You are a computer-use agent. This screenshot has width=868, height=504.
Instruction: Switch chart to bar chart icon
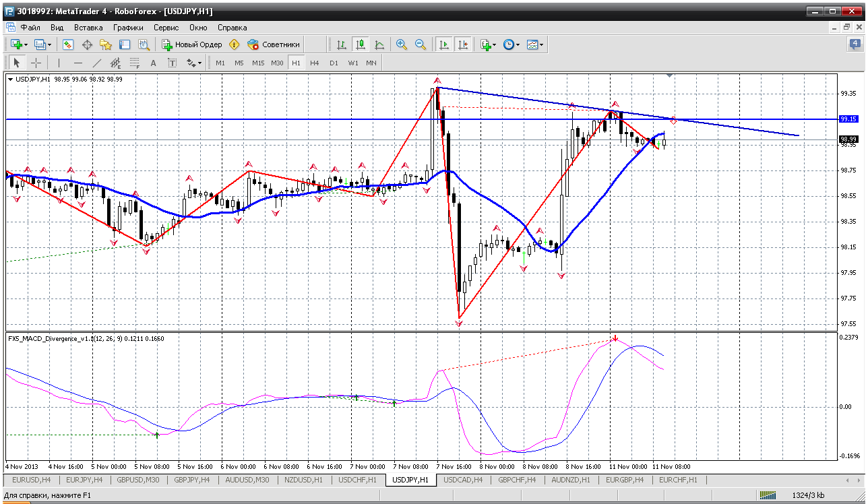[342, 44]
